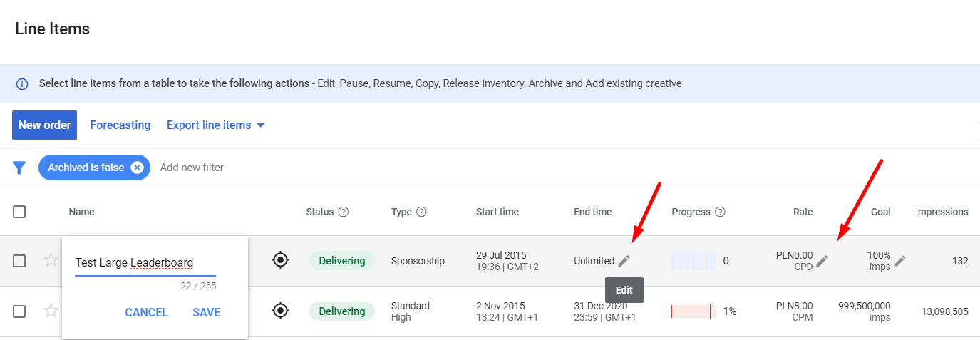This screenshot has height=340, width=980.
Task: Click the help icon beside Progress header
Action: click(x=720, y=212)
